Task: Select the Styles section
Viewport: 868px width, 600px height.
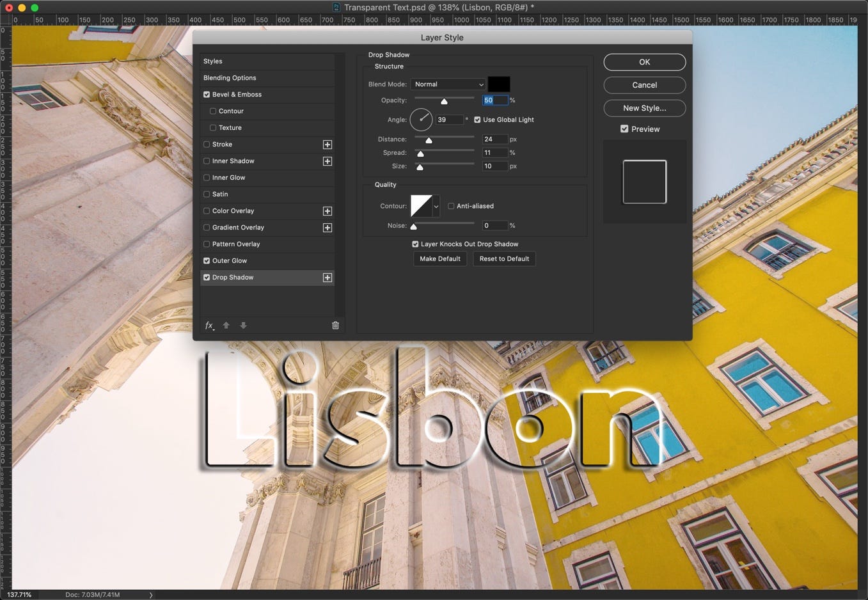Action: [x=267, y=61]
